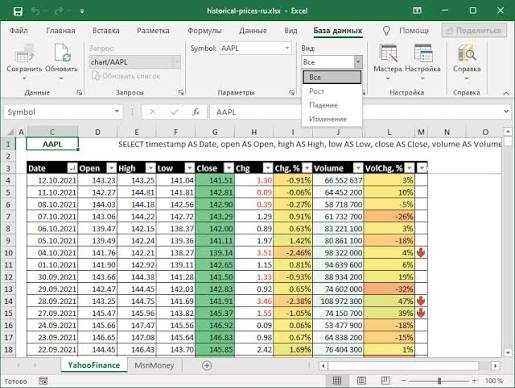Select column G header
Viewport: 515px width, 388px height.
pos(215,132)
